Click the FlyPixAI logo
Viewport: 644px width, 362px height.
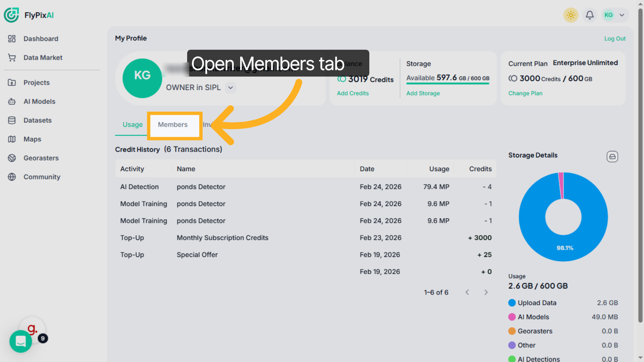(29, 15)
